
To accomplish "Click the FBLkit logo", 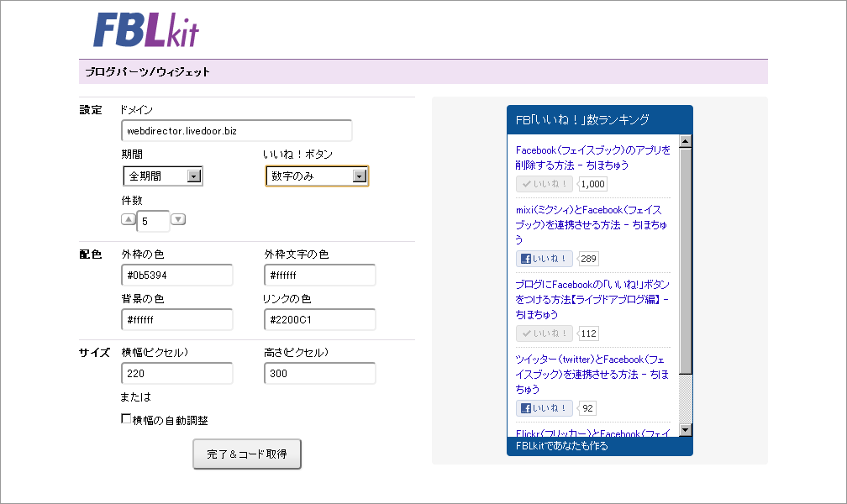I will pyautogui.click(x=146, y=30).
